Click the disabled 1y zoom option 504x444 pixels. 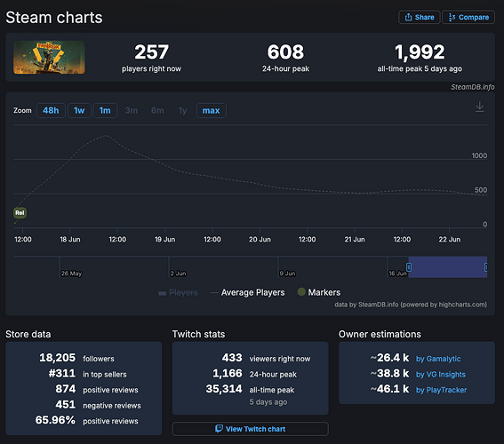pyautogui.click(x=182, y=110)
